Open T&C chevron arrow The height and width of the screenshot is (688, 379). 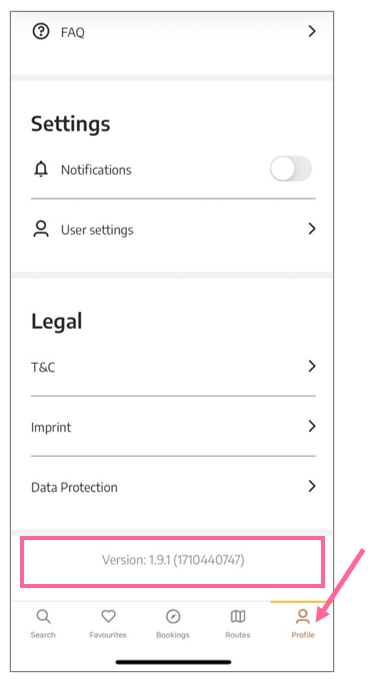click(312, 366)
